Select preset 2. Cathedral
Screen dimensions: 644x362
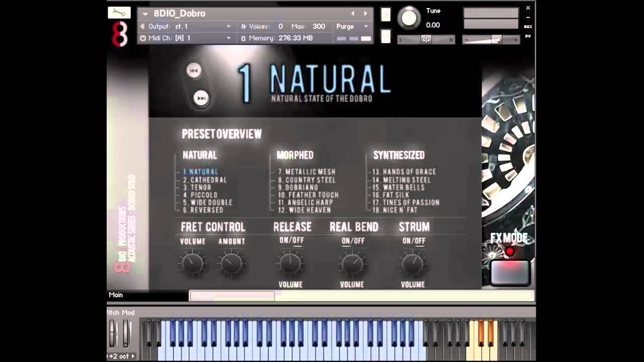point(205,180)
